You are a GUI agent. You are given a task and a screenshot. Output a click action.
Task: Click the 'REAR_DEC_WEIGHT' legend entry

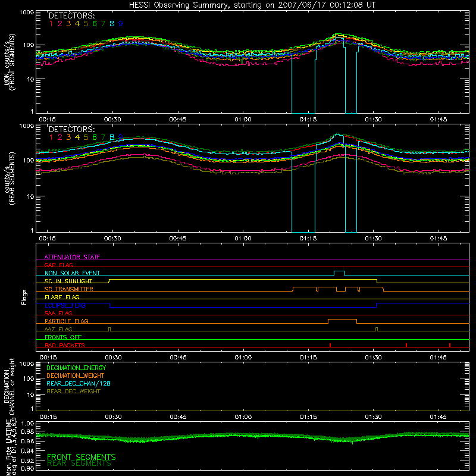pos(73,392)
